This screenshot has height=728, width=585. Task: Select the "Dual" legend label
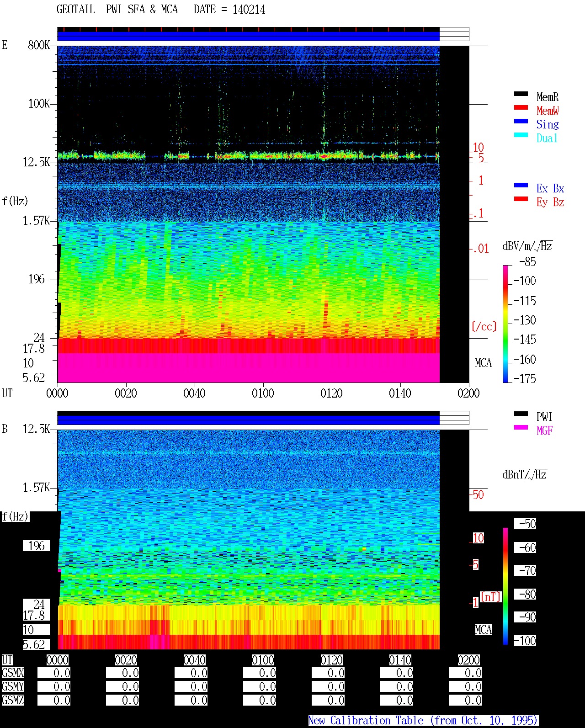coord(548,138)
